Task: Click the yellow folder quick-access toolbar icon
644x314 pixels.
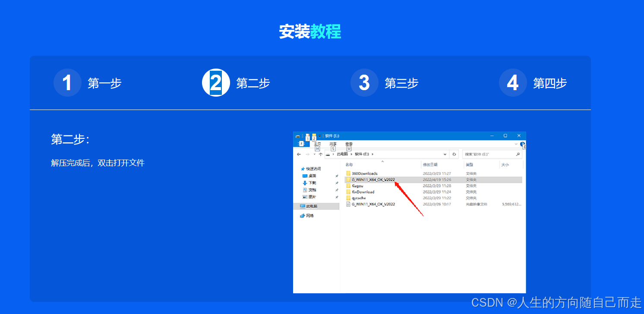Action: point(314,136)
